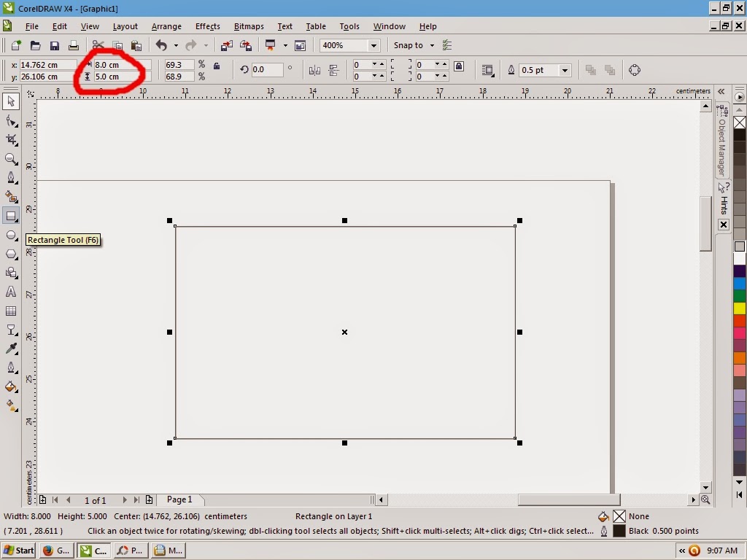Viewport: 747px width, 560px height.
Task: Select the Pick tool
Action: tap(11, 101)
